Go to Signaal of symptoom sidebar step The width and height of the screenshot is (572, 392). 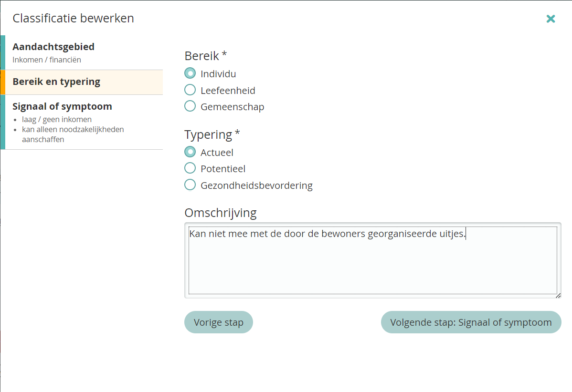62,106
